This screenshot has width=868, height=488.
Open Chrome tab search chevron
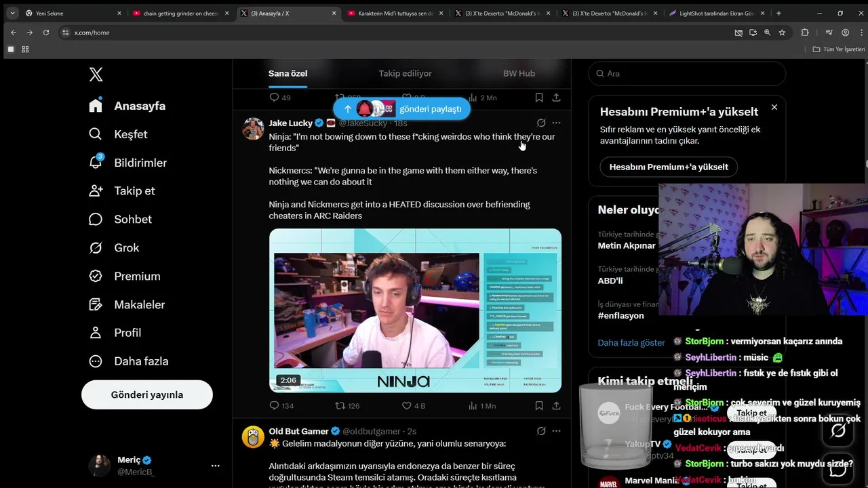coord(12,13)
